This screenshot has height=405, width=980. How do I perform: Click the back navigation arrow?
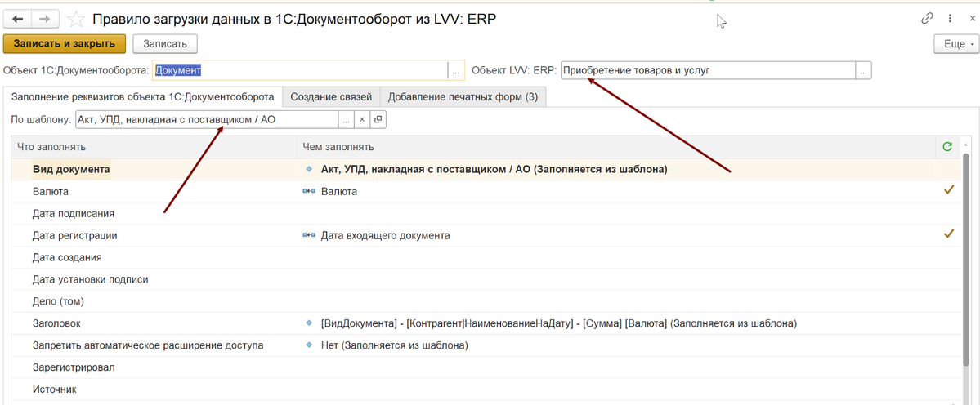click(18, 18)
